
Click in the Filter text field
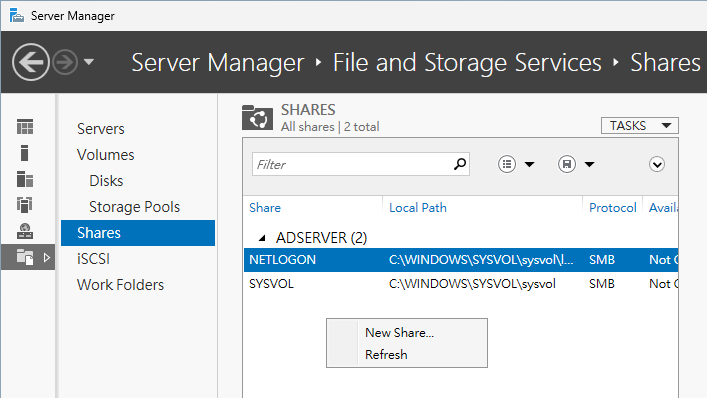pyautogui.click(x=353, y=164)
